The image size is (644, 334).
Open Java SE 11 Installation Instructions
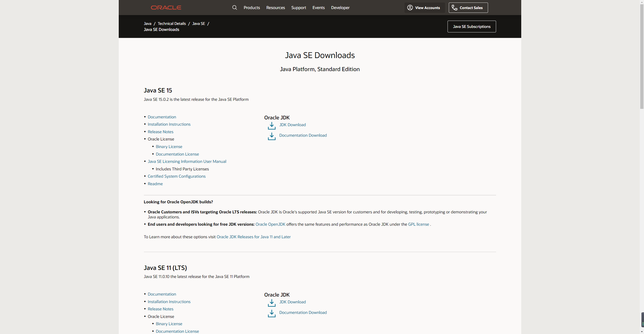pos(169,302)
